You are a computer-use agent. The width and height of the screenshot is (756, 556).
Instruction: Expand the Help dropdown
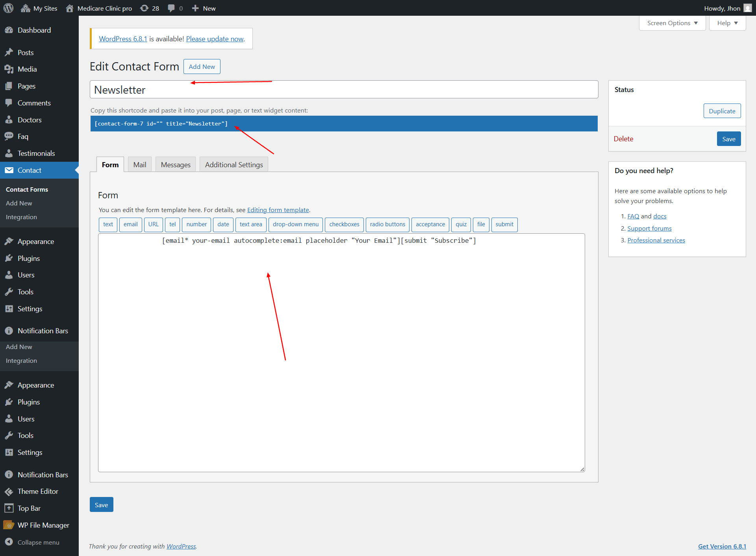click(x=727, y=23)
